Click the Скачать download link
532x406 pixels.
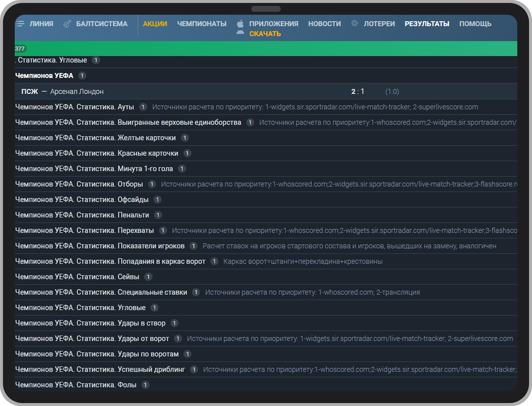coord(265,34)
